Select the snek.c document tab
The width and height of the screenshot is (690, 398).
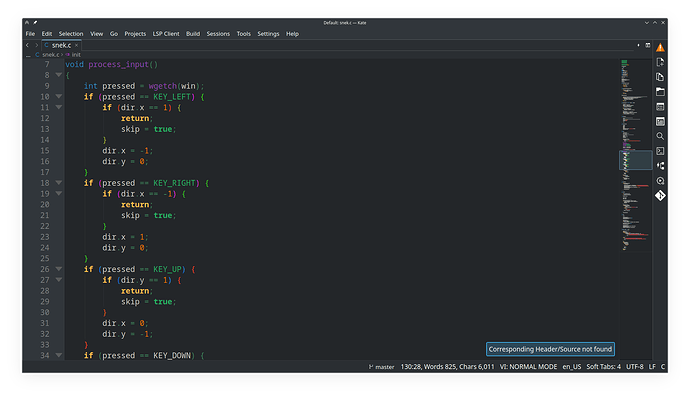point(61,45)
